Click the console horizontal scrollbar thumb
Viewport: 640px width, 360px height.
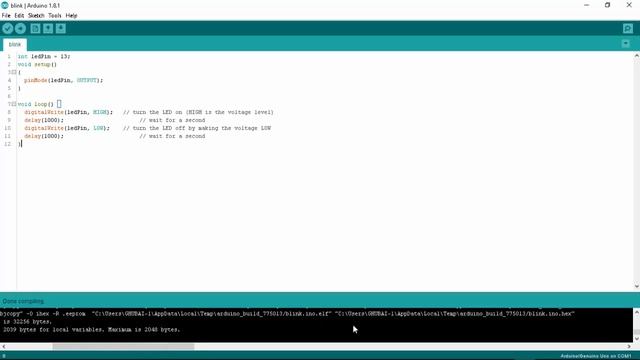pyautogui.click(x=123, y=347)
